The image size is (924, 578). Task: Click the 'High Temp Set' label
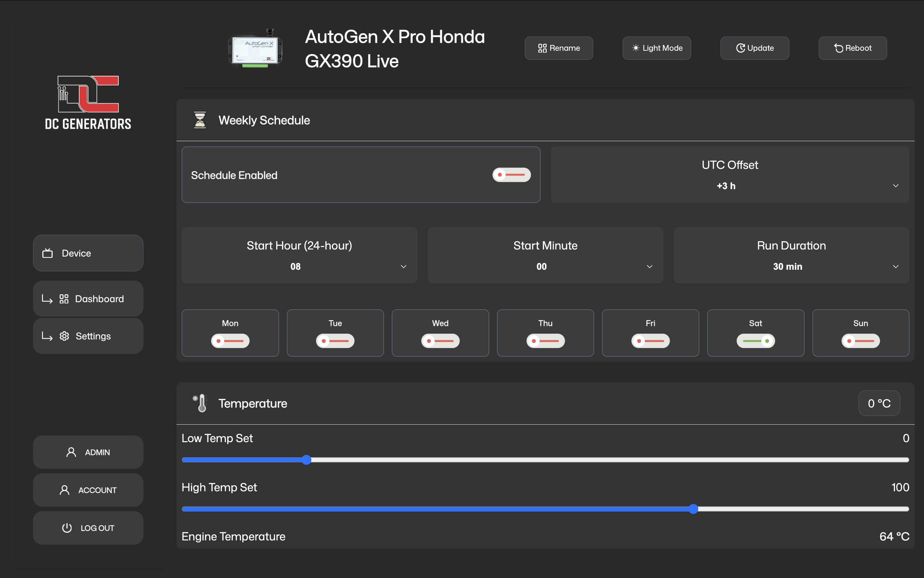click(219, 487)
